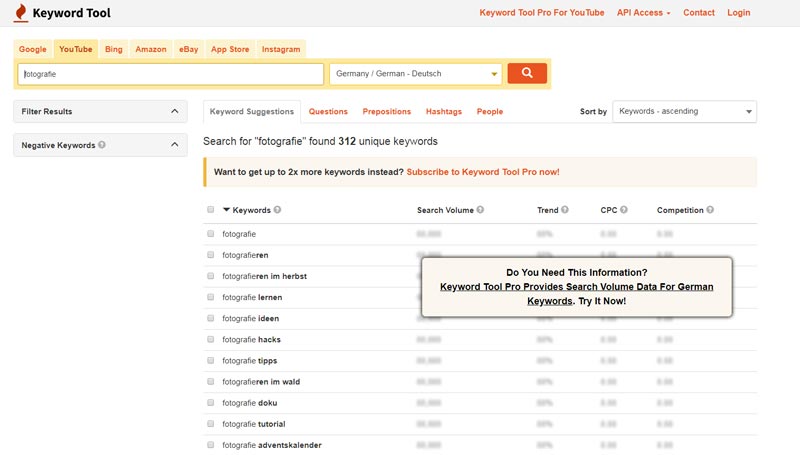Screen dimensions: 800x455
Task: Click the sort triangle beside Keywords header
Action: click(x=227, y=210)
